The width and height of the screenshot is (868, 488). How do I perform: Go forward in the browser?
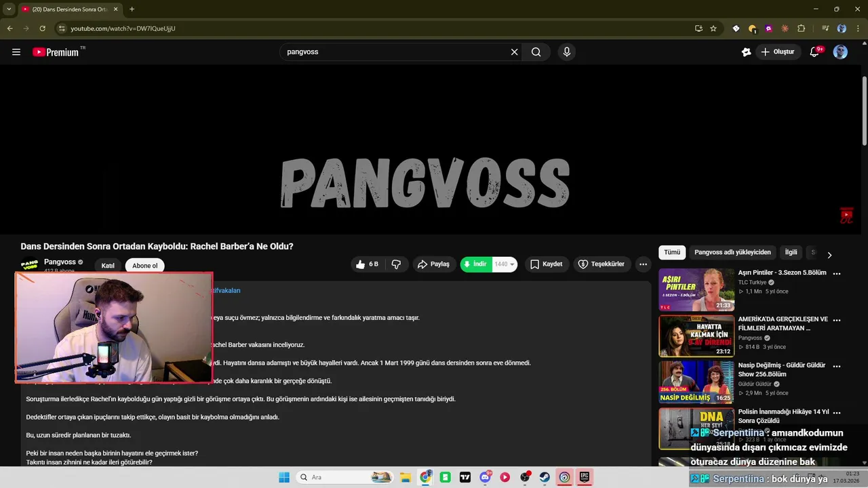pos(26,28)
